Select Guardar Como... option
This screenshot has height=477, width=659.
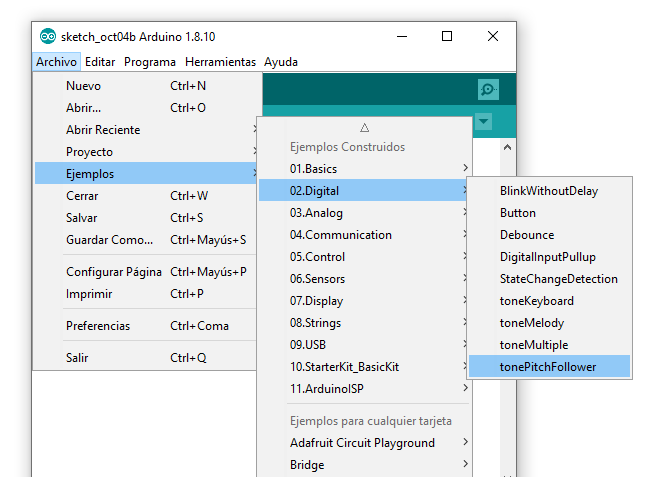pyautogui.click(x=146, y=240)
